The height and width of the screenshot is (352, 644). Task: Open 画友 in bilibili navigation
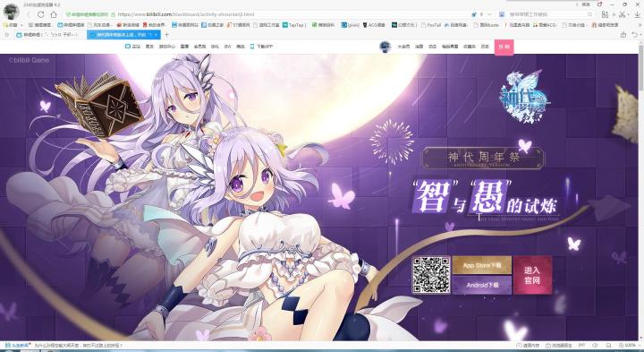click(x=149, y=47)
